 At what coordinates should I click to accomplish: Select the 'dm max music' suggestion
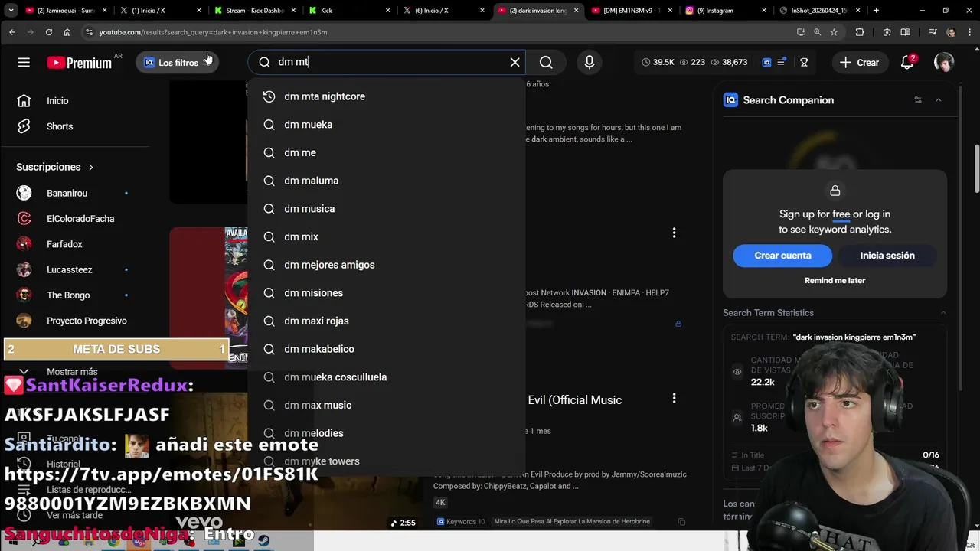[x=387, y=405]
